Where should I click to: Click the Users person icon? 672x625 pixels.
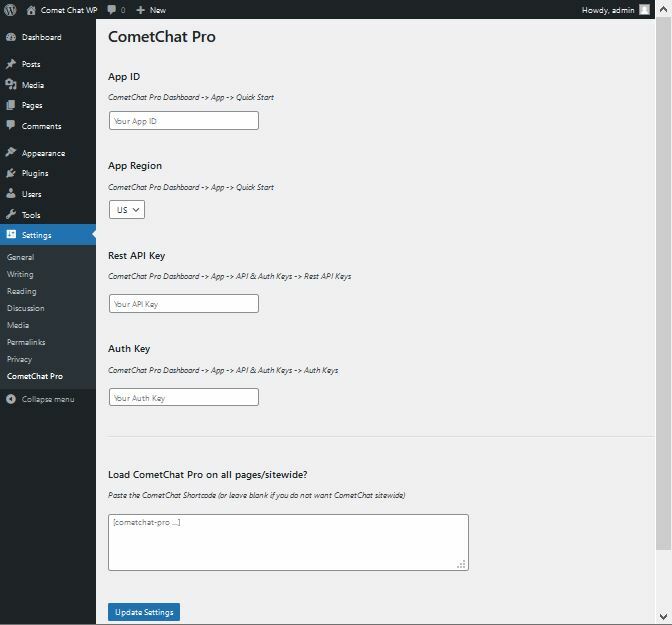pos(11,194)
